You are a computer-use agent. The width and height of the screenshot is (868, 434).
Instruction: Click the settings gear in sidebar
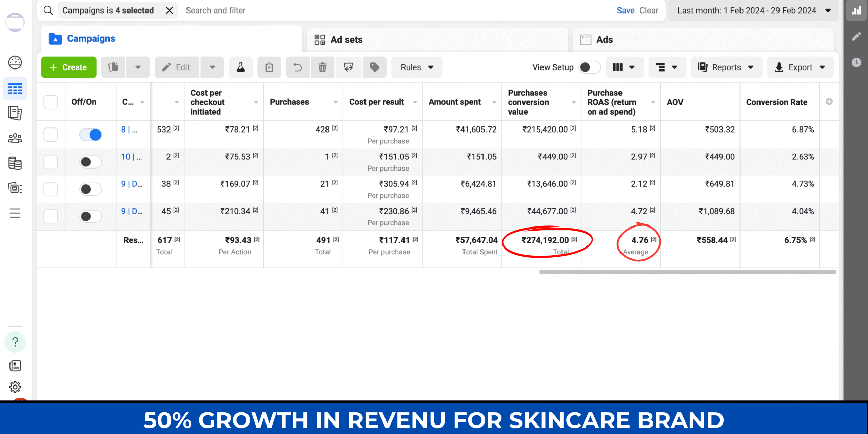click(x=15, y=387)
